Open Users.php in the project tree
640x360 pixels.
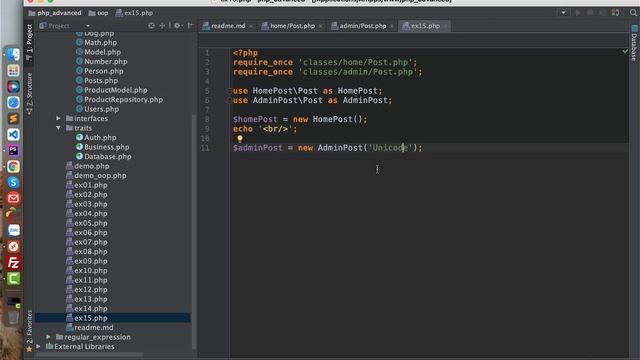pos(101,109)
